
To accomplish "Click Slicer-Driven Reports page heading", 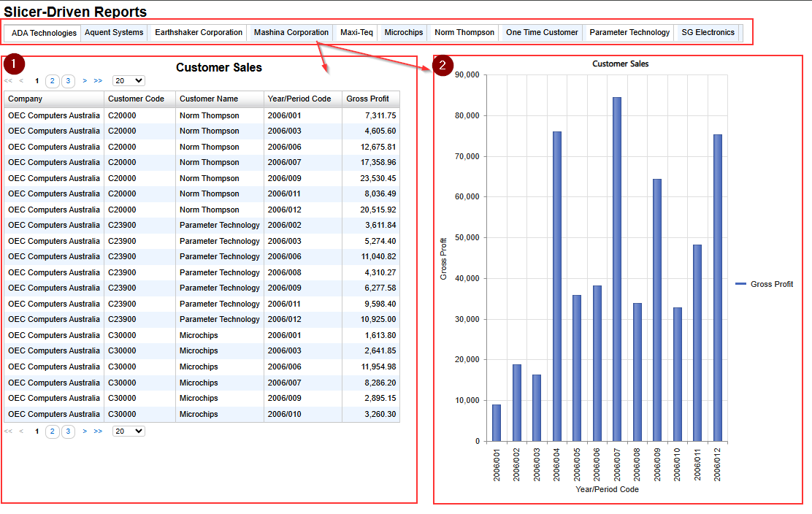I will point(75,12).
